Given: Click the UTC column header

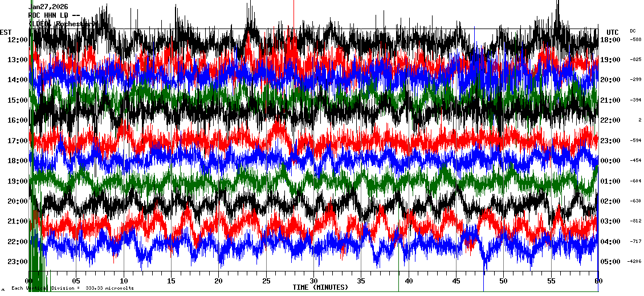Looking at the screenshot, I should coord(612,32).
